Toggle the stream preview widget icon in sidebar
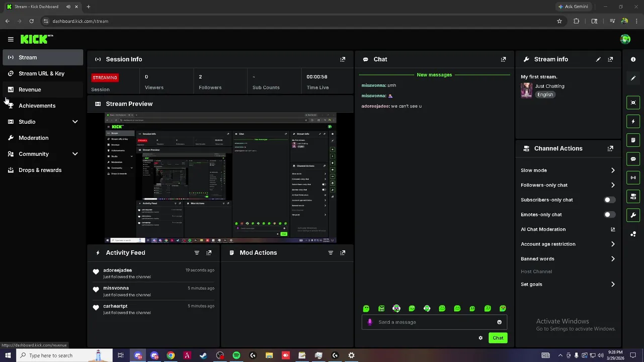 tap(633, 103)
